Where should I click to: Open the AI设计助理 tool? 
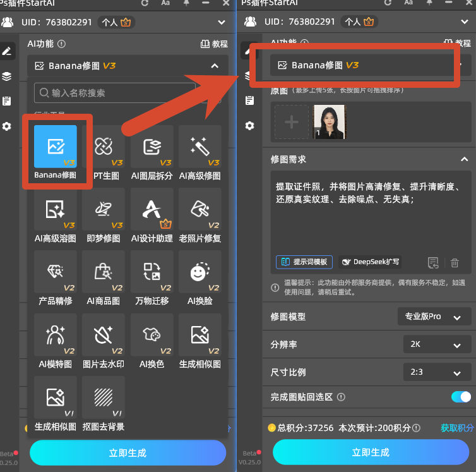coord(152,209)
